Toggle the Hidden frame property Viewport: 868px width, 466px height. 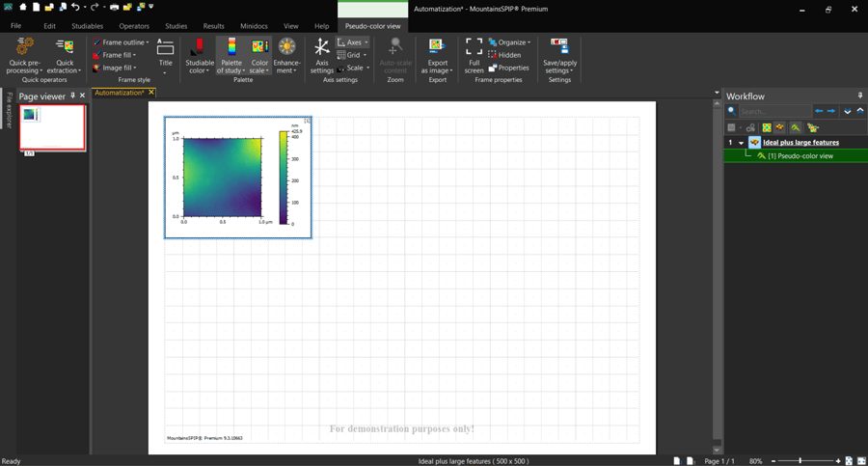[x=504, y=55]
